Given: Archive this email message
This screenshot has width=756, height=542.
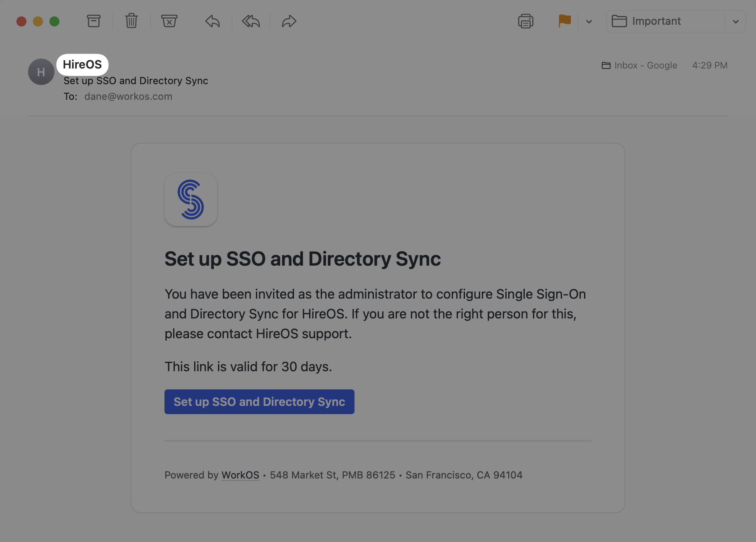Looking at the screenshot, I should [94, 21].
